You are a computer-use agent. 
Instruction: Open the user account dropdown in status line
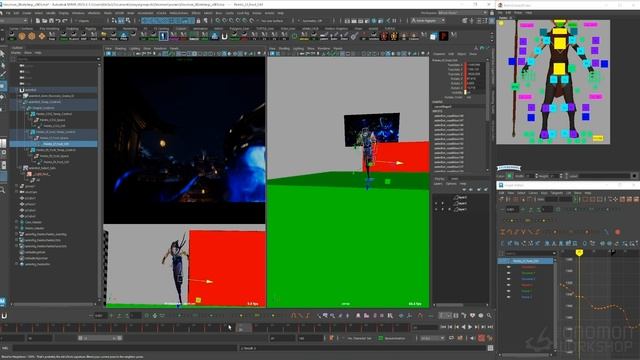tap(428, 20)
